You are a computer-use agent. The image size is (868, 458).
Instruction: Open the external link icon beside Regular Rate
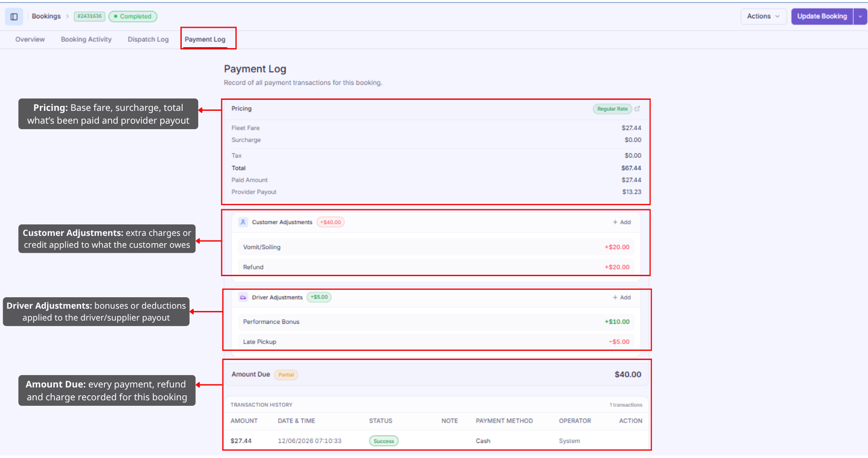637,109
